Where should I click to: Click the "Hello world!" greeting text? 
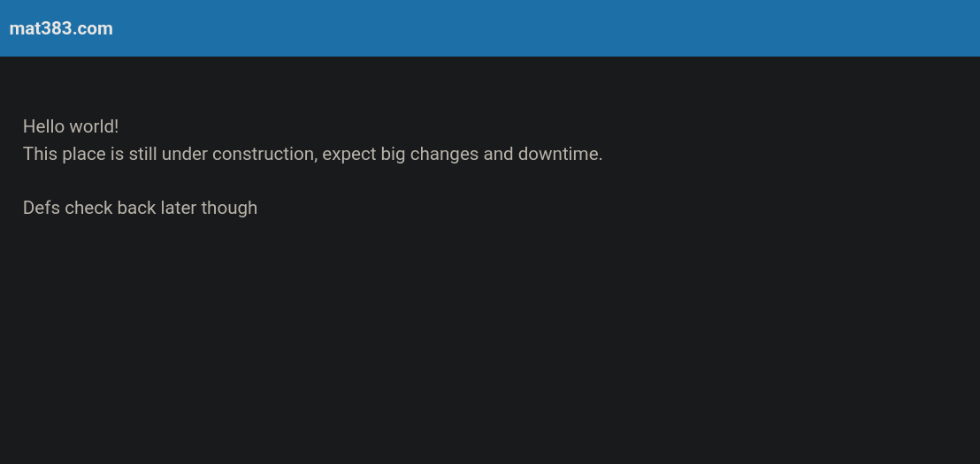71,126
